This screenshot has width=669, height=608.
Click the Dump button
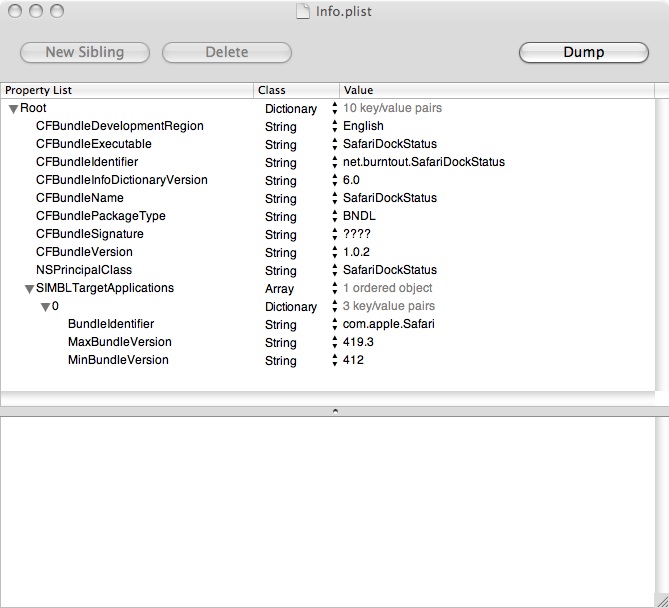point(584,52)
